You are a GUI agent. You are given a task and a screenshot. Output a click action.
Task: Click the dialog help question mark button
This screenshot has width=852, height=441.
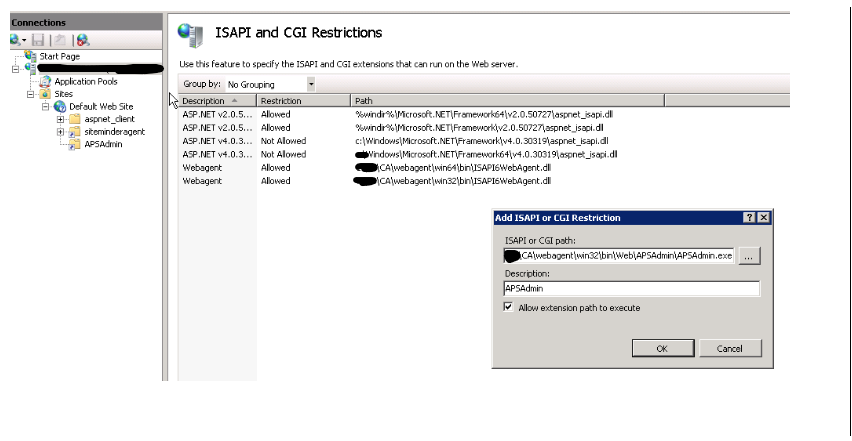pos(749,217)
